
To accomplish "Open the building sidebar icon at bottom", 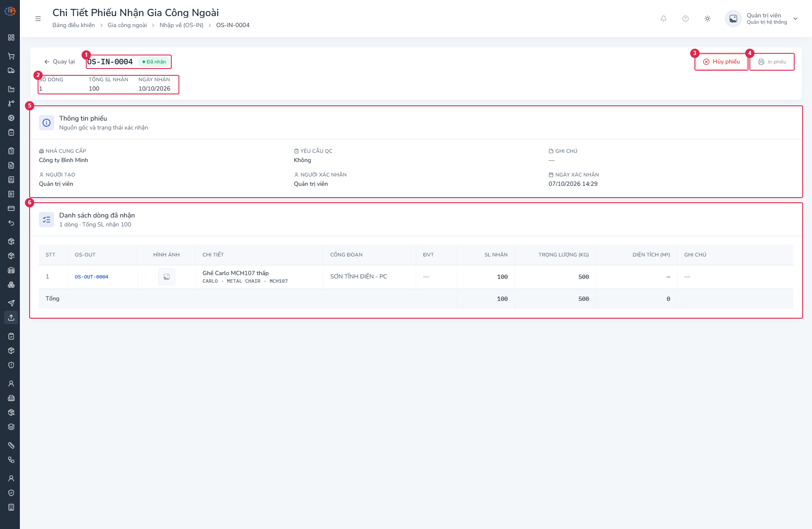I will [x=11, y=507].
